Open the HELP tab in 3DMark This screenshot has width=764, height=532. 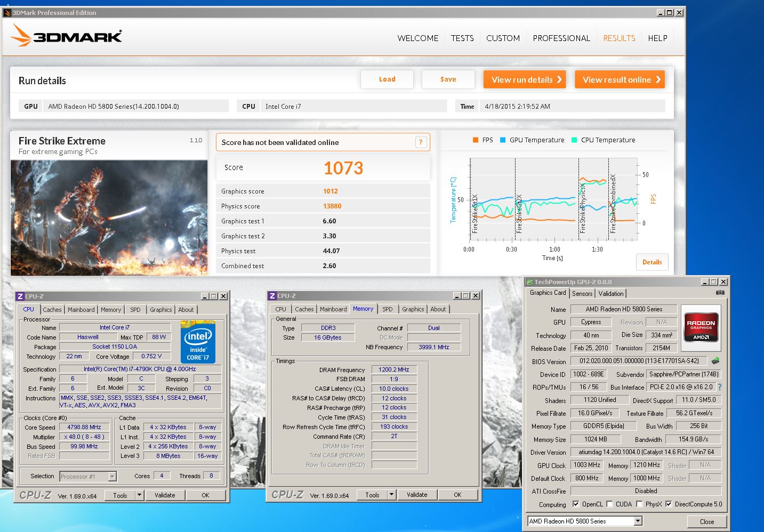[657, 38]
